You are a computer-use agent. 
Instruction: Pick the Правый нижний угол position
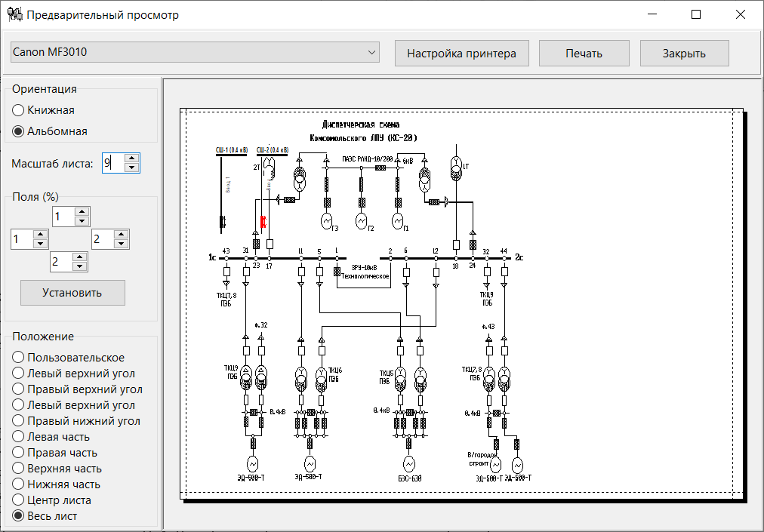coord(19,421)
